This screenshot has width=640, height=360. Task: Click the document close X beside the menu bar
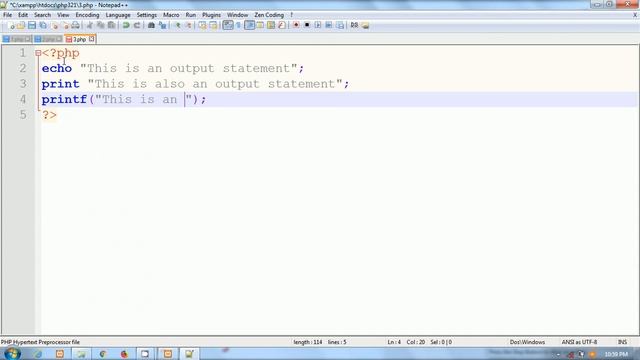[x=635, y=15]
